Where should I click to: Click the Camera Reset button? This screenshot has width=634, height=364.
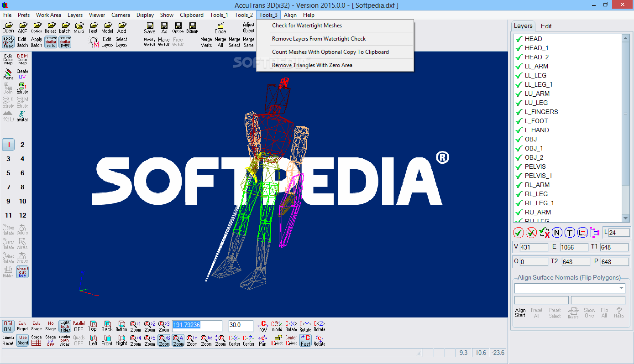[x=8, y=340]
